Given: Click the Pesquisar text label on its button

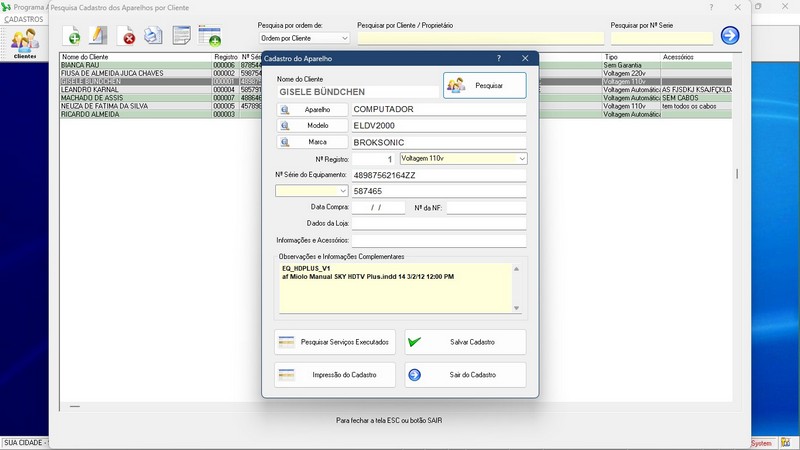Looking at the screenshot, I should [x=489, y=86].
